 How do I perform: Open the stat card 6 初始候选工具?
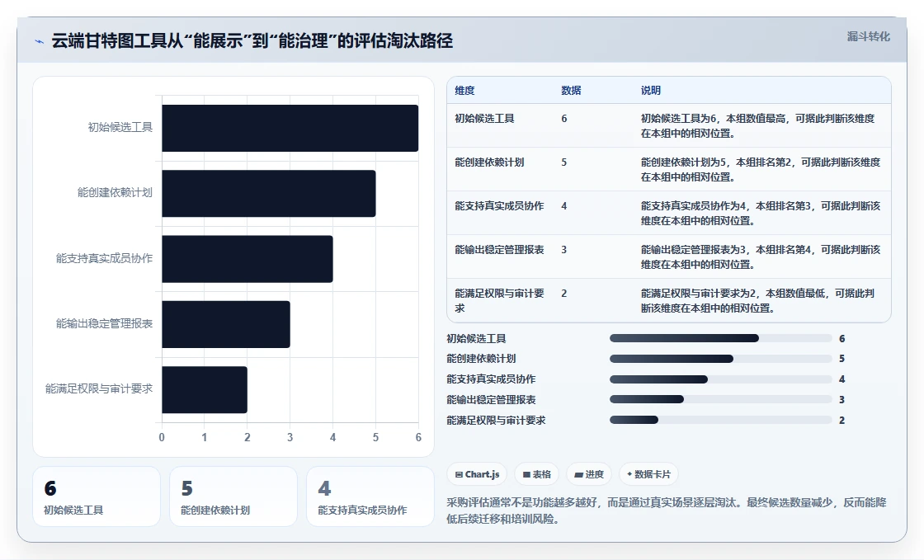(x=97, y=496)
